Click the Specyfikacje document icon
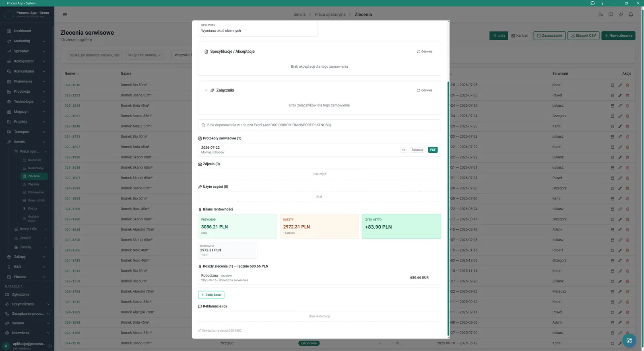 point(206,52)
